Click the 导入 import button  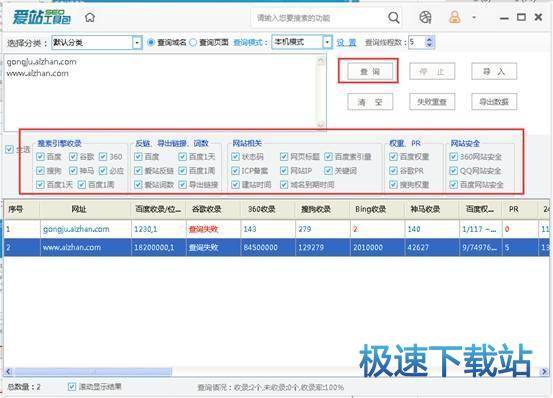click(x=494, y=72)
